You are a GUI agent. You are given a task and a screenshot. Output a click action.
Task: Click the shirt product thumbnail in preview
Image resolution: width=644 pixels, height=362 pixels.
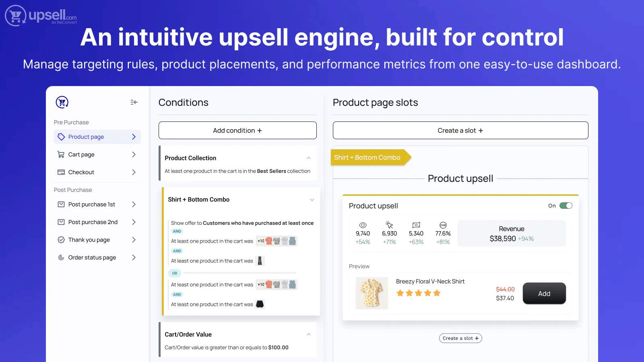371,293
